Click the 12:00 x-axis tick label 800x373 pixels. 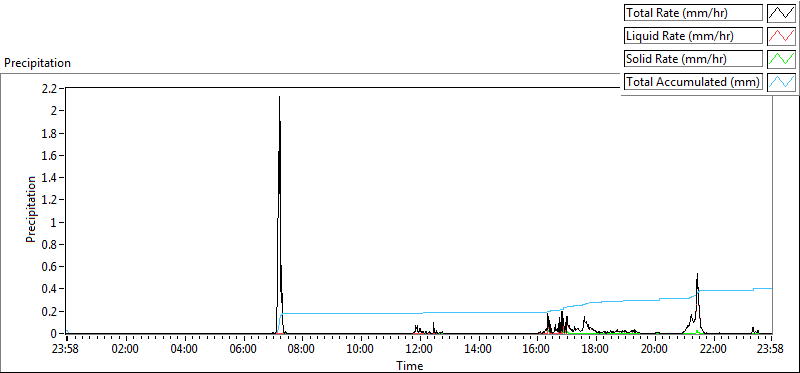click(x=419, y=350)
